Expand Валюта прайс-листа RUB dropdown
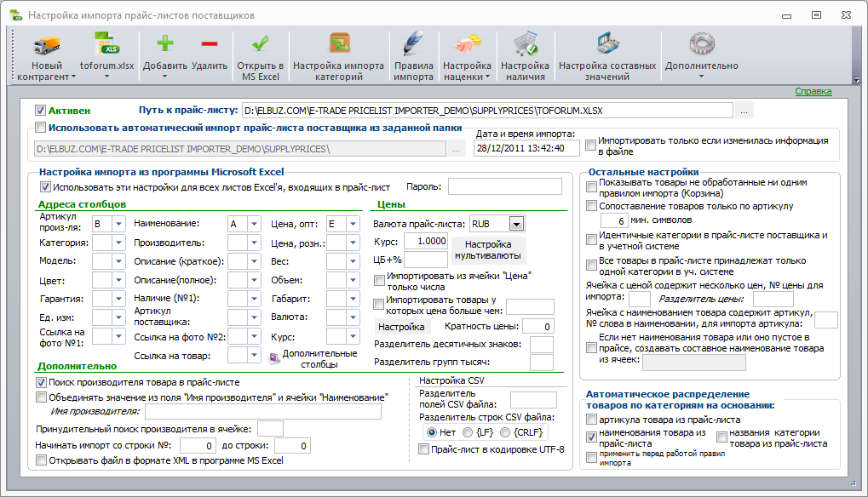868x497 pixels. (x=516, y=224)
